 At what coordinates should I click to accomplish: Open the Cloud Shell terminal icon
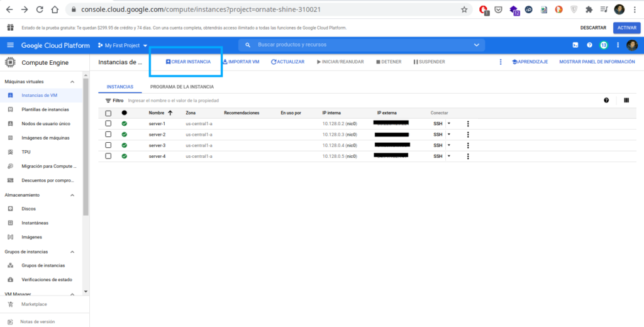pos(575,45)
